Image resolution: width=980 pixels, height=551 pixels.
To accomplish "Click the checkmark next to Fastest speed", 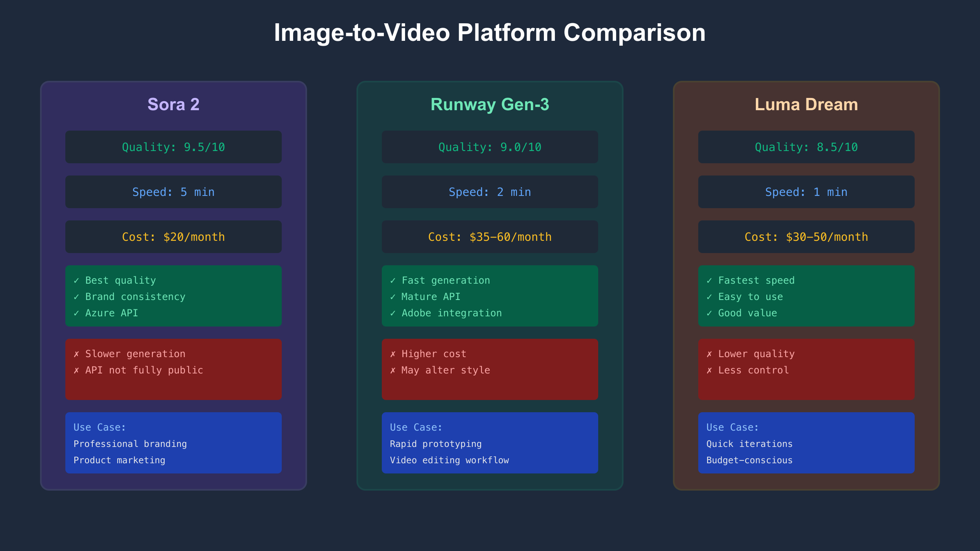I will tap(709, 281).
